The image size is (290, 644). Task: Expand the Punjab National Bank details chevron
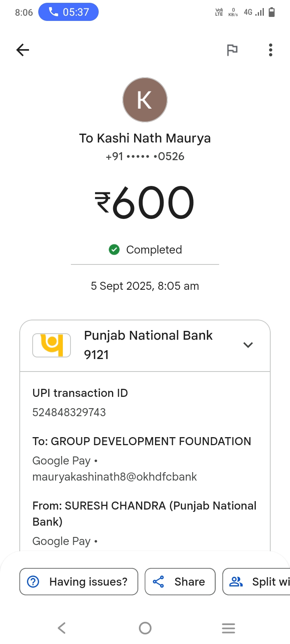[x=248, y=345]
